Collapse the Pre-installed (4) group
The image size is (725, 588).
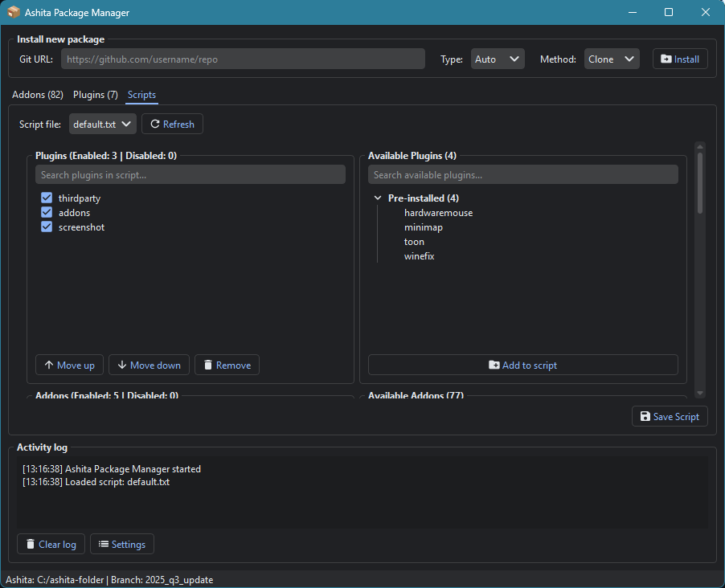pyautogui.click(x=378, y=198)
